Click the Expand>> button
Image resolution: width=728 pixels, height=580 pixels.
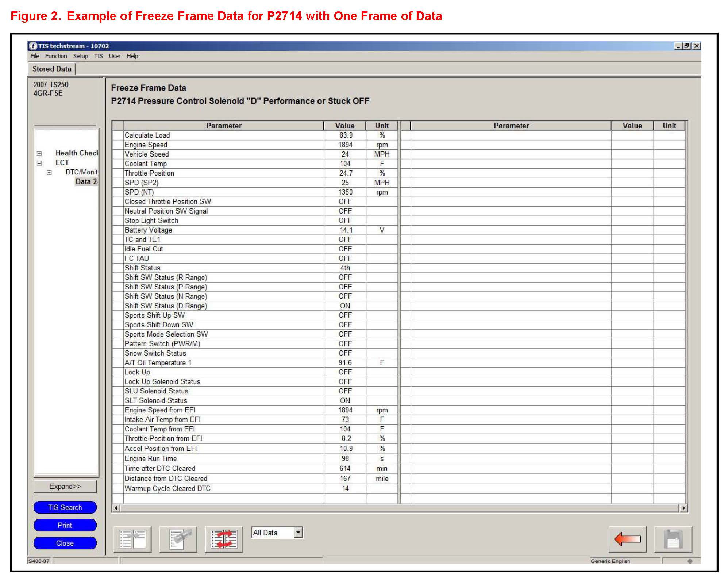click(65, 487)
